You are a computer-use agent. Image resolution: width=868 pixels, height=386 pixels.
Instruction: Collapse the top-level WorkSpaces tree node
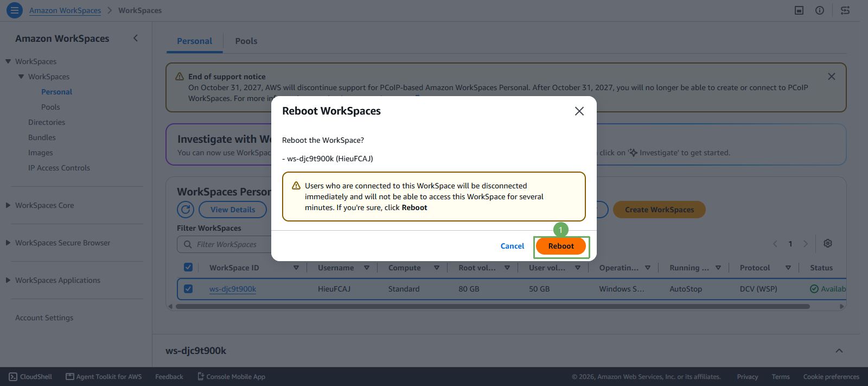coord(8,61)
